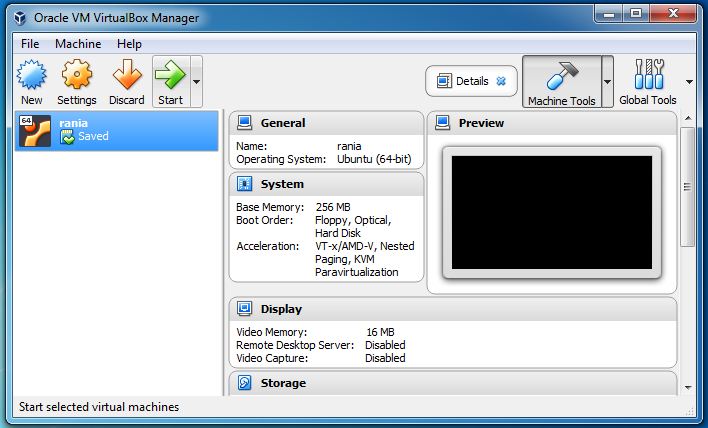Screen dimensions: 708x428
Task: Click 'Start selected virtual machines' status text
Action: (99, 407)
